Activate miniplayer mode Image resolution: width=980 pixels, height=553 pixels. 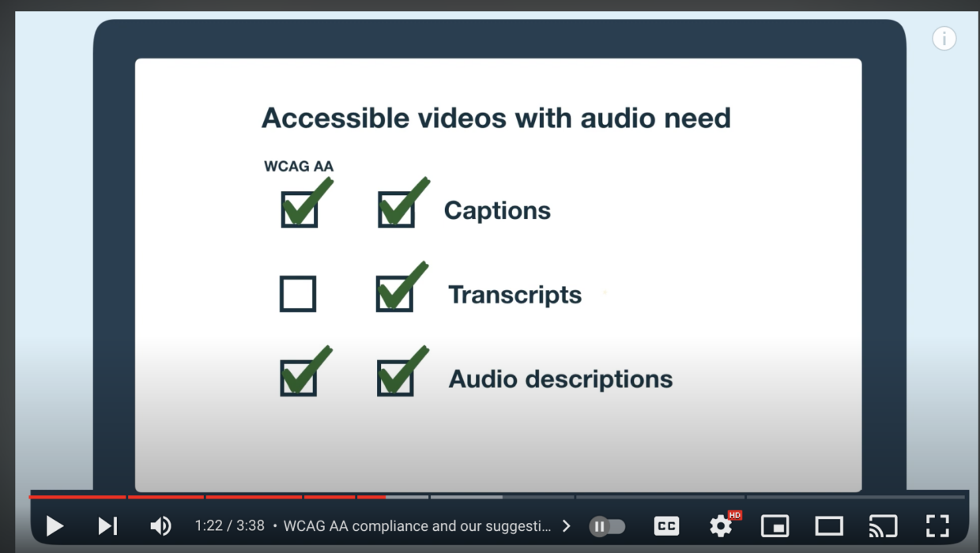[x=775, y=525]
